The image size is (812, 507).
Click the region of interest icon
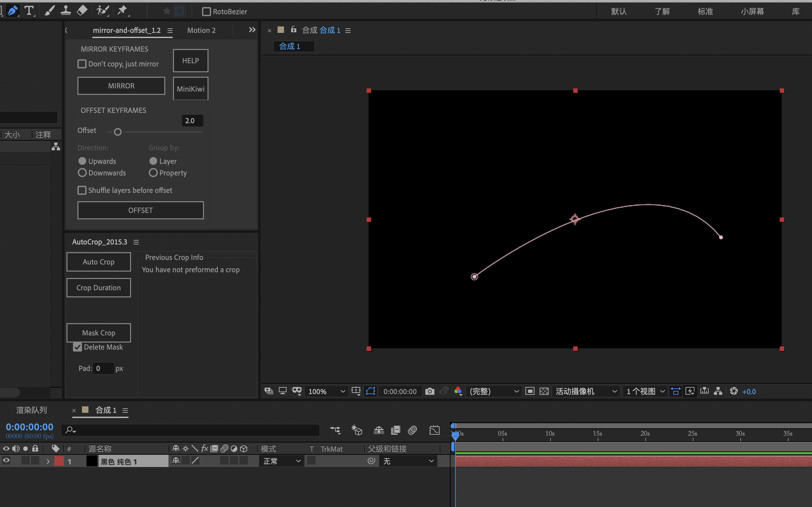530,391
